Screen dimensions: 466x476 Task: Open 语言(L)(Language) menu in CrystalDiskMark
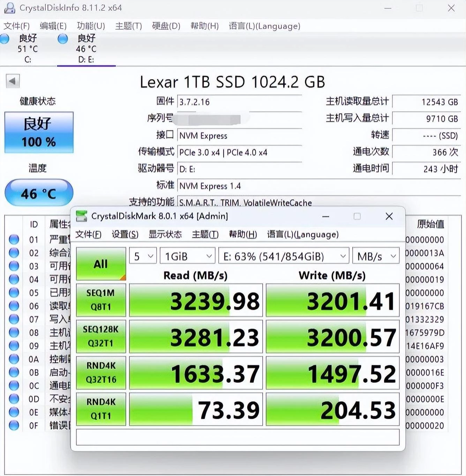(x=303, y=234)
